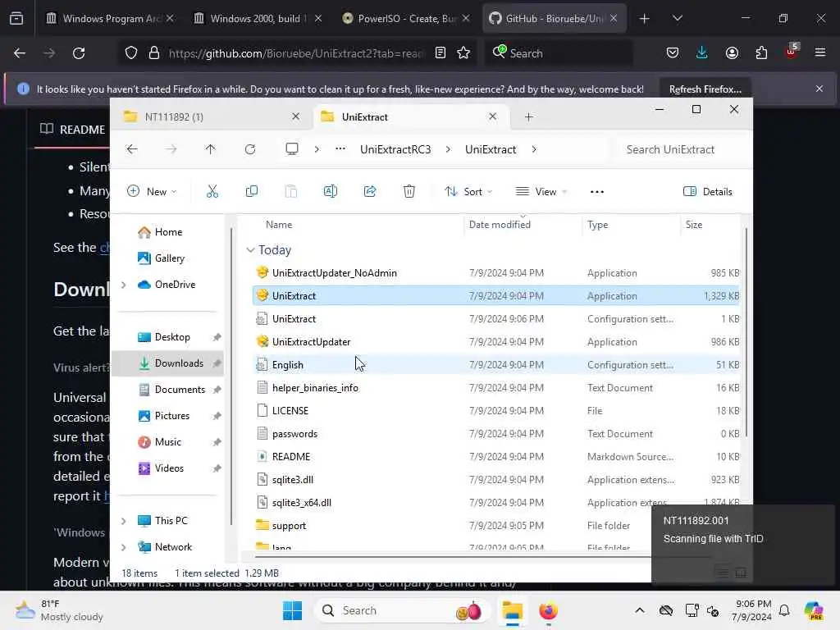Select Home in the navigation pane

tap(168, 232)
